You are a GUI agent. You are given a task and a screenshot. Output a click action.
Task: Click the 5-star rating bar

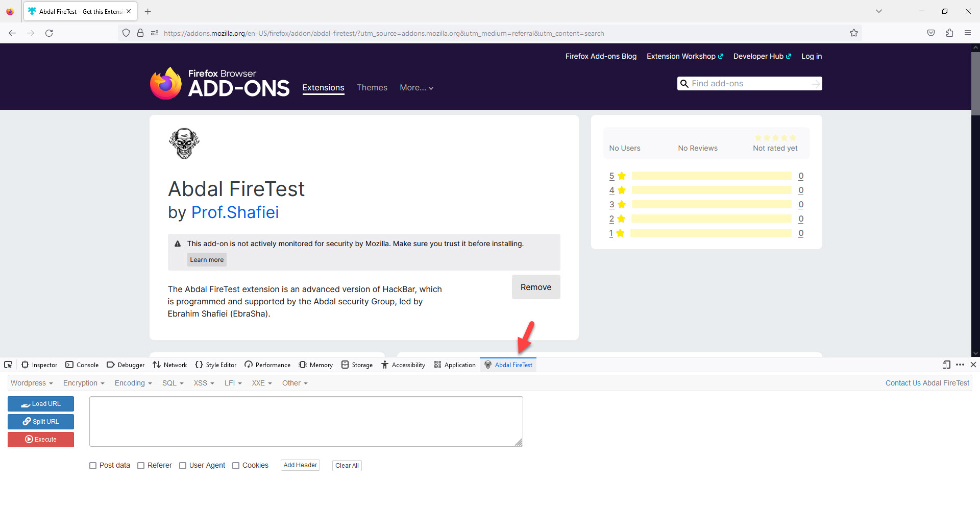click(712, 176)
